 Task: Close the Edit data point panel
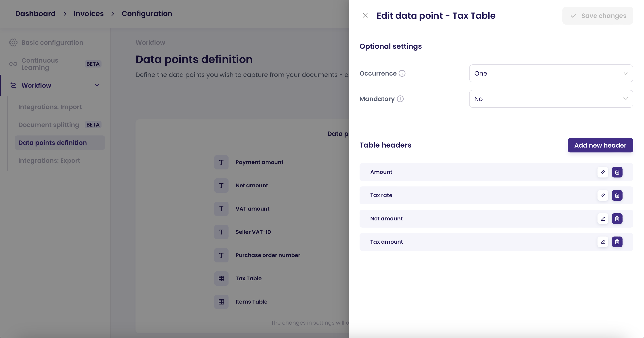(365, 15)
